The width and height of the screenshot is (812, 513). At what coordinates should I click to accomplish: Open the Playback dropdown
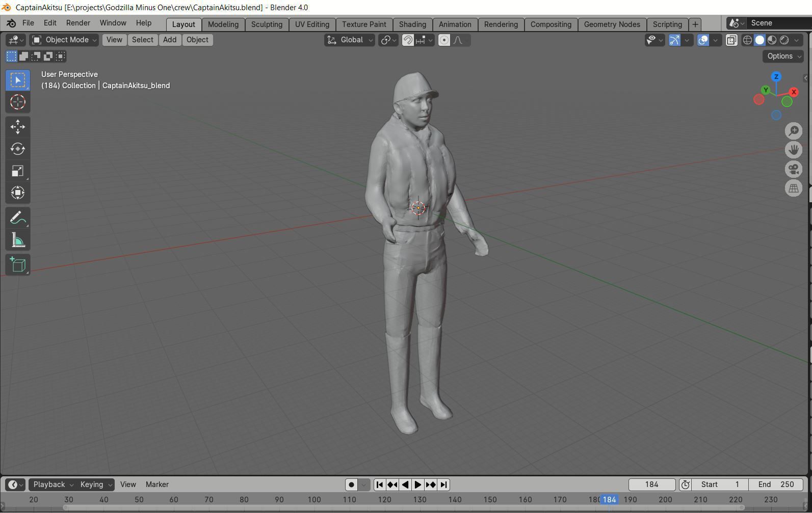pos(53,484)
